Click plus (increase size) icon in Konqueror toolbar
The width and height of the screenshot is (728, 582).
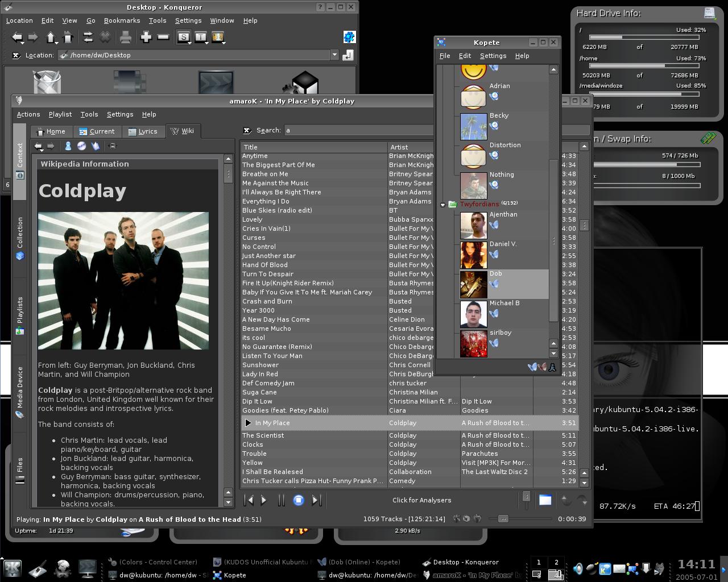coord(146,38)
